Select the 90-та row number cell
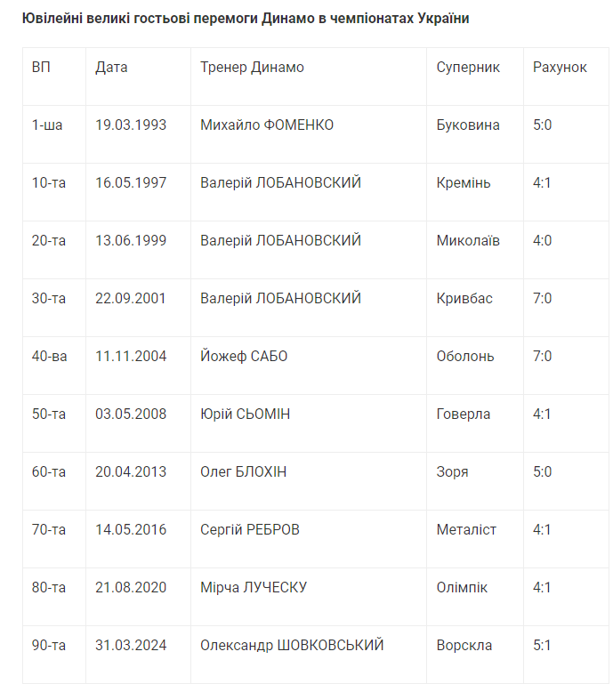The height and width of the screenshot is (700, 613). [49, 646]
